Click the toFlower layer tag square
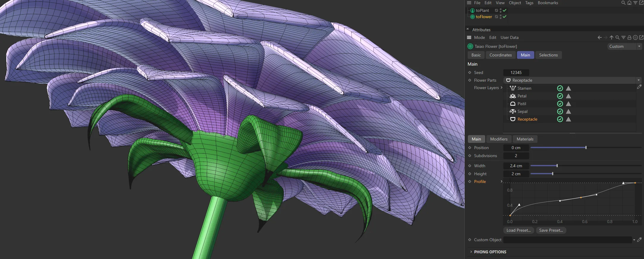 coord(496,17)
